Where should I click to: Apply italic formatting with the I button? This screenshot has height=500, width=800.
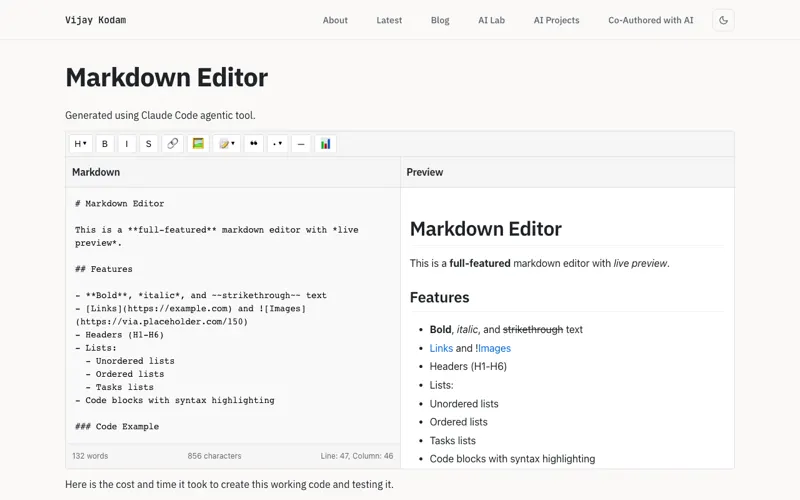click(127, 144)
